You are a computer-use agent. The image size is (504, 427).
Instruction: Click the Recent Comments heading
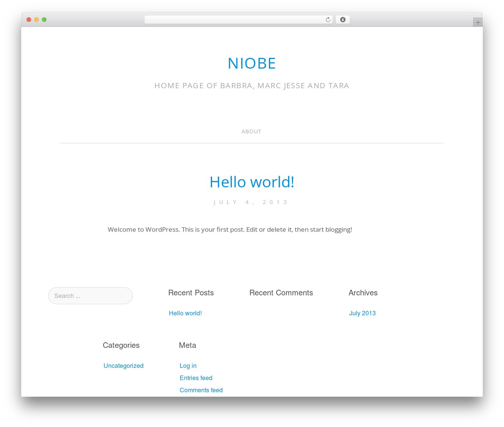click(281, 293)
